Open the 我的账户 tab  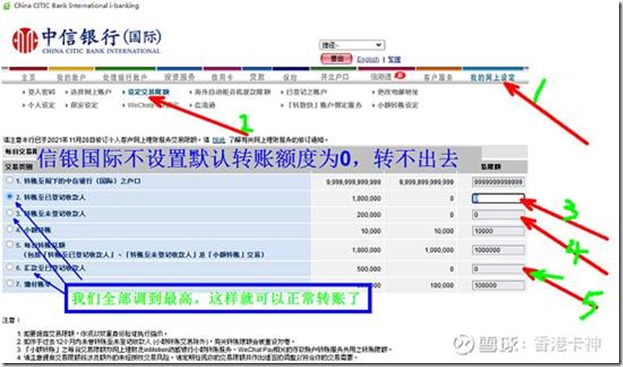click(x=71, y=77)
